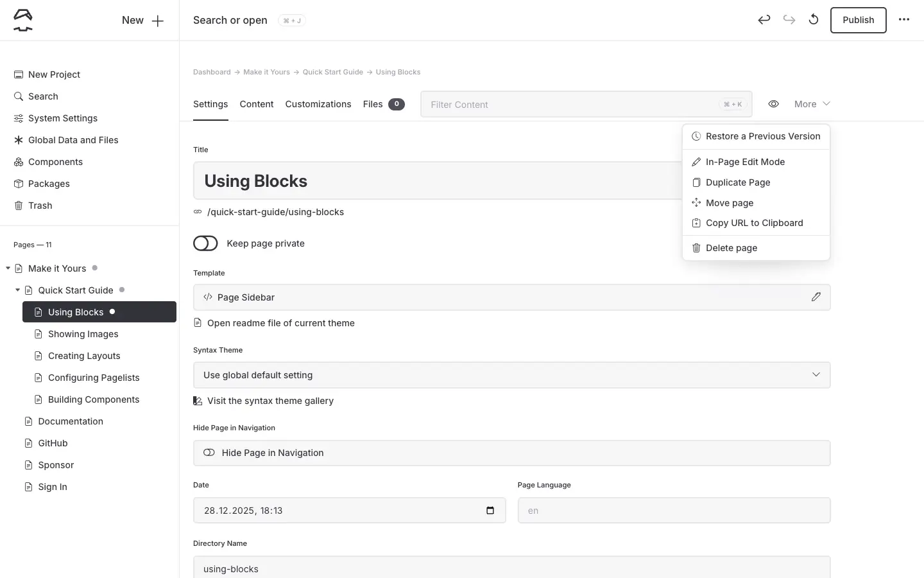Open the three-dot options menu

point(904,20)
